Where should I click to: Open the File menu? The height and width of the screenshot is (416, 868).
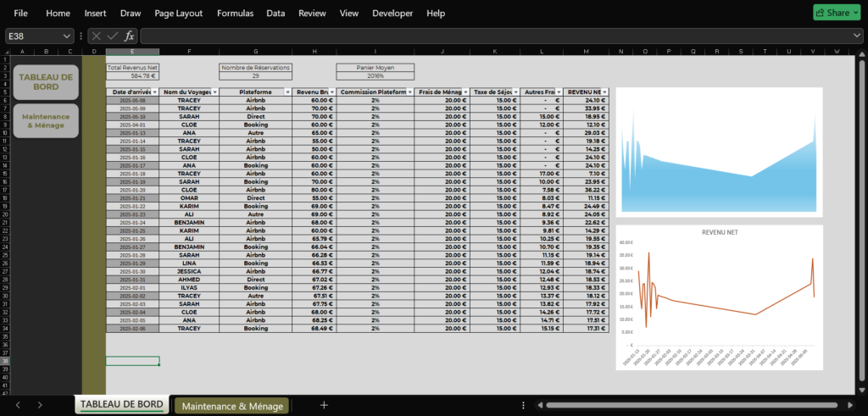(x=20, y=14)
